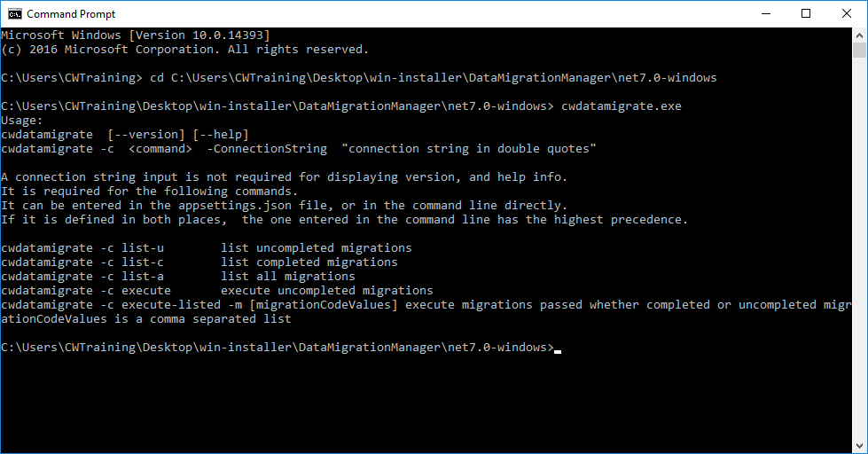
Task: Click at the blinking cursor prompt
Action: (x=558, y=349)
